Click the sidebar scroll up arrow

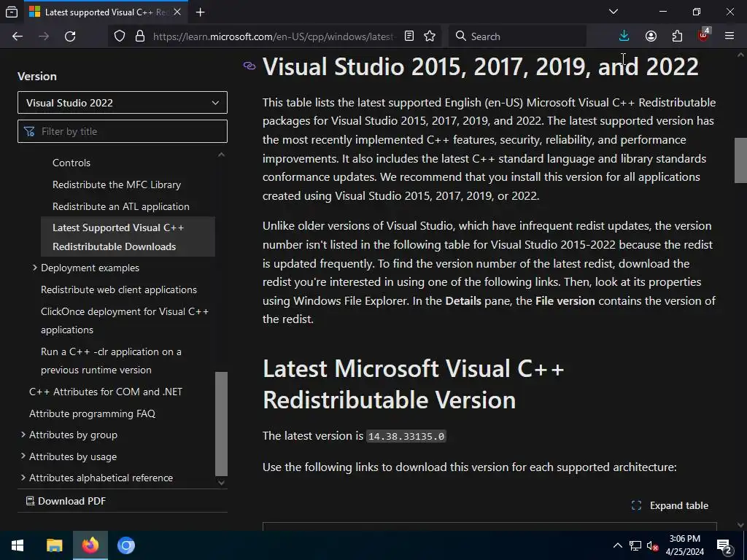pos(221,155)
